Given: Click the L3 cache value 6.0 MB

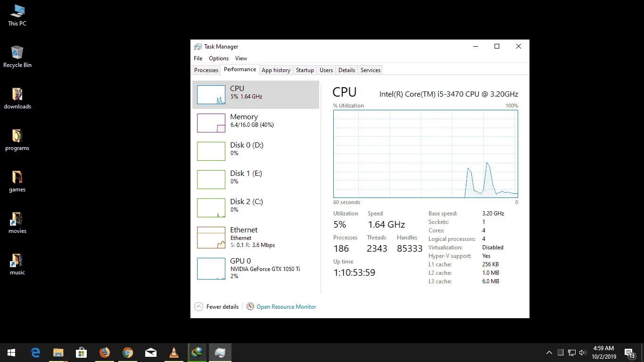Looking at the screenshot, I should [x=490, y=281].
